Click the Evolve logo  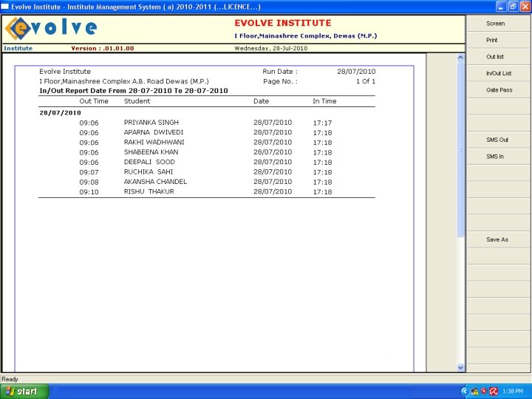51,29
